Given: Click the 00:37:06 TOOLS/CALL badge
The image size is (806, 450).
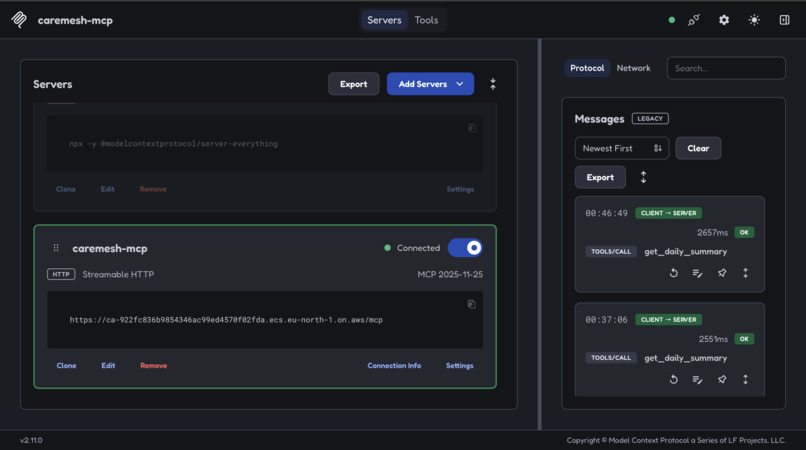Looking at the screenshot, I should (x=611, y=358).
